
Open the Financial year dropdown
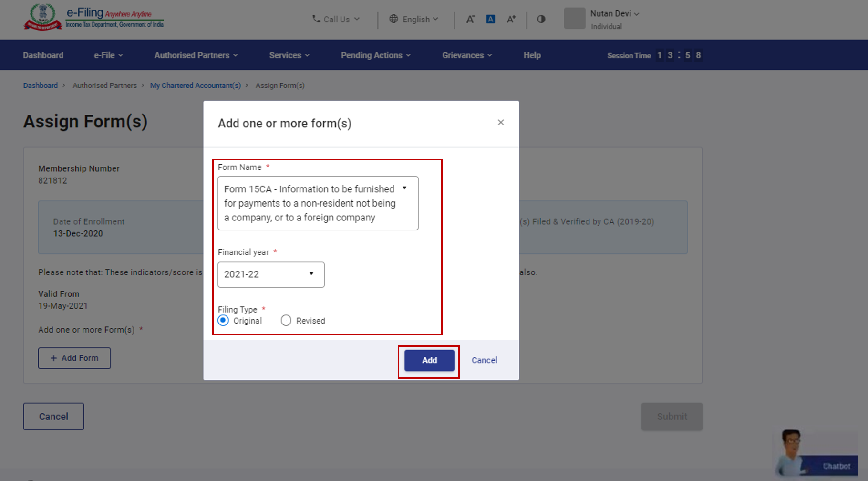(x=271, y=274)
